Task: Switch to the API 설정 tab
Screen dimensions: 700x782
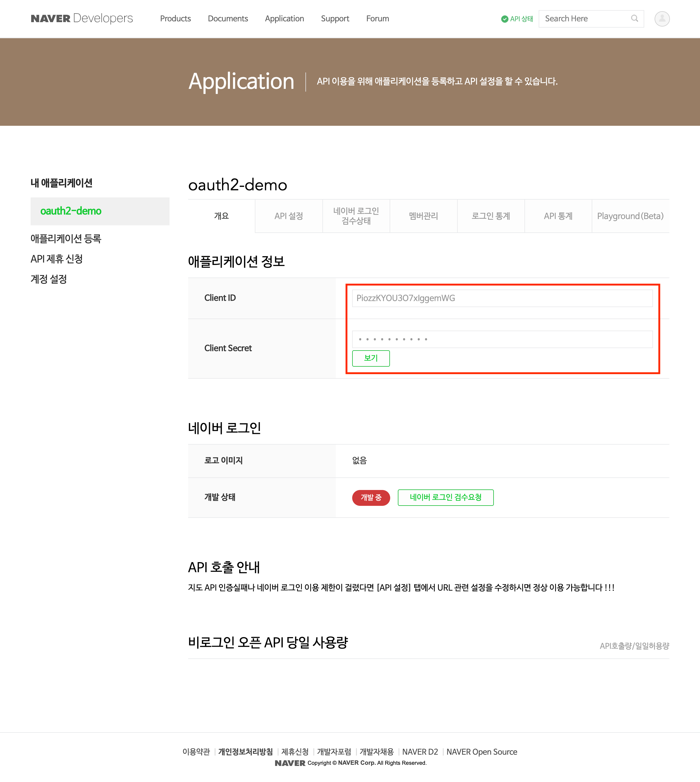Action: [x=289, y=216]
